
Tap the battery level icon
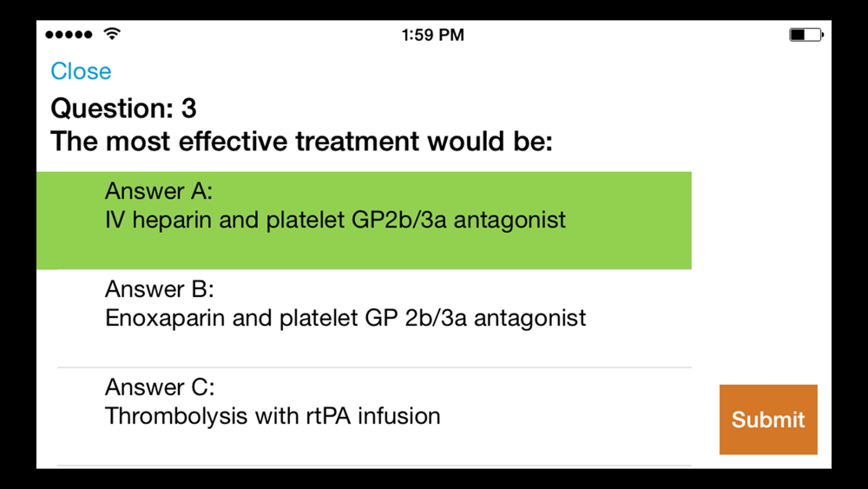click(x=806, y=35)
